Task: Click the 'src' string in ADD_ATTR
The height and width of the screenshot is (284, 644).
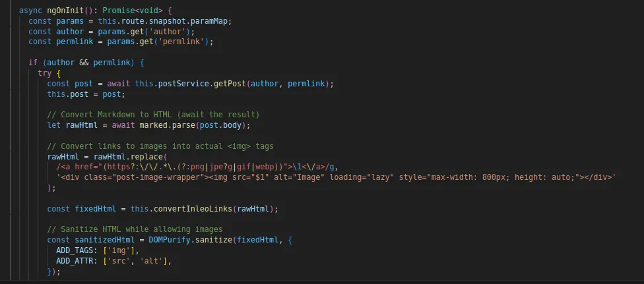Action: tap(121, 261)
